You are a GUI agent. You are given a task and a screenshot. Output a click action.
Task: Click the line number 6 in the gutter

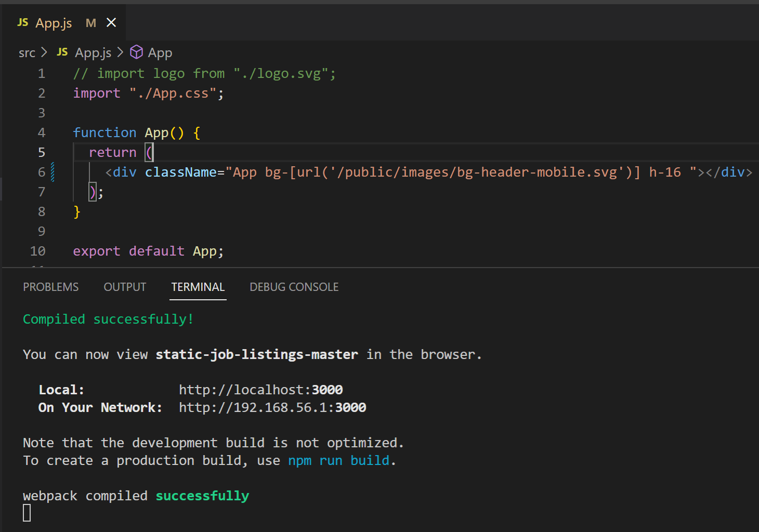click(42, 171)
